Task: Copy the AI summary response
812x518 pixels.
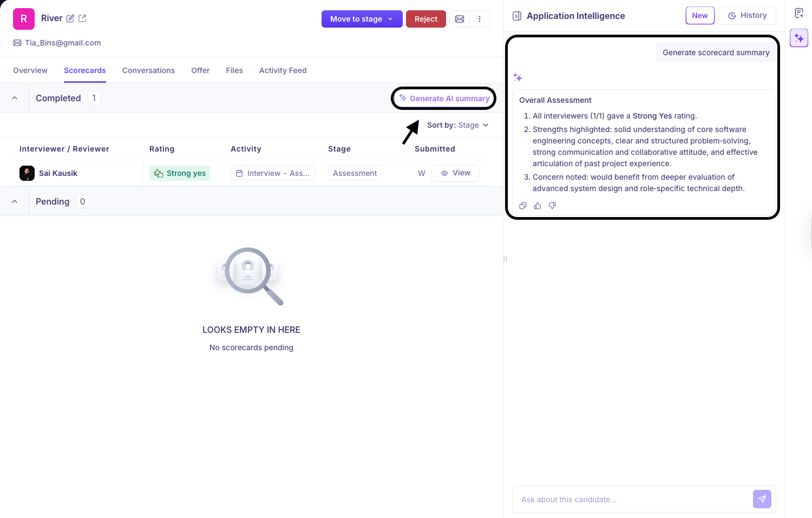Action: tap(523, 206)
